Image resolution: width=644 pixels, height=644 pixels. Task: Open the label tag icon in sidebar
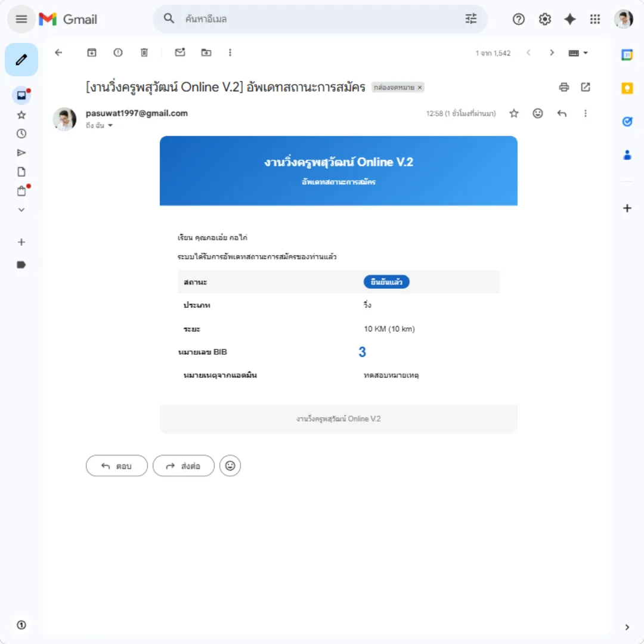(x=21, y=265)
